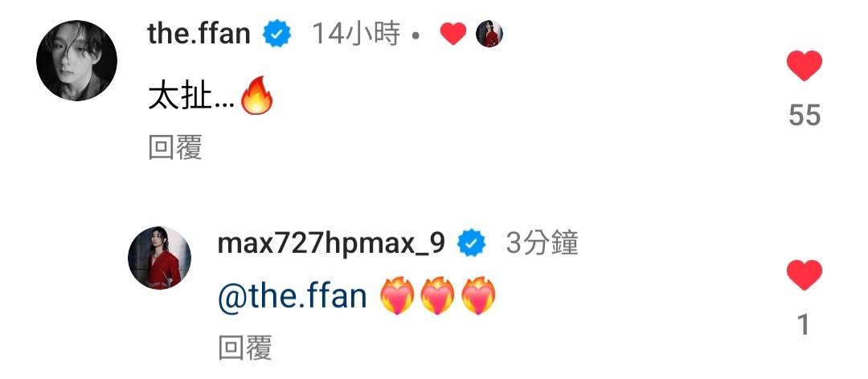Click the max727hpmax_9 username
The width and height of the screenshot is (868, 379).
tap(331, 243)
